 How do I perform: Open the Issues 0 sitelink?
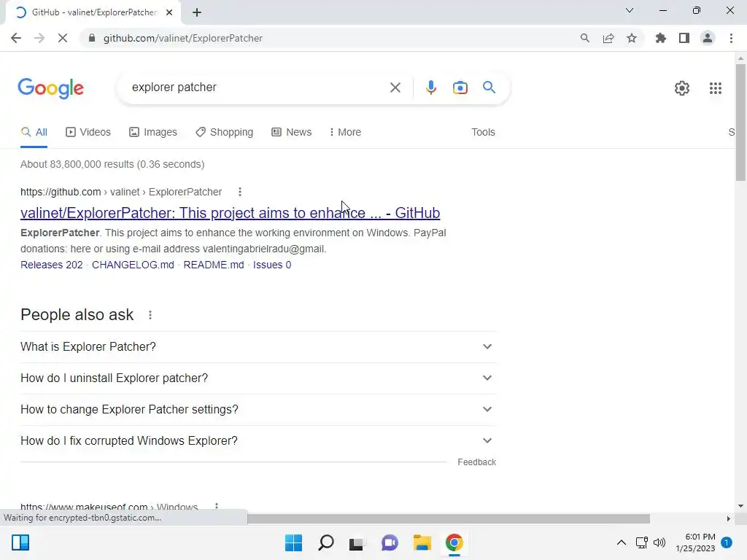click(x=272, y=265)
